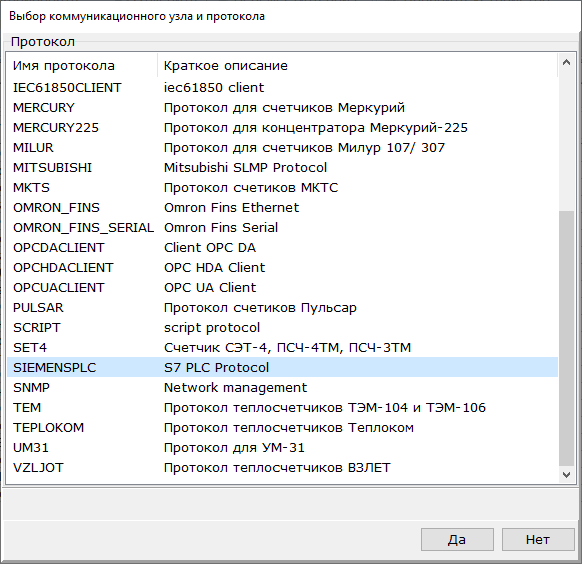
Task: Select the OMRON_FINS_SERIAL protocol row
Action: point(282,228)
